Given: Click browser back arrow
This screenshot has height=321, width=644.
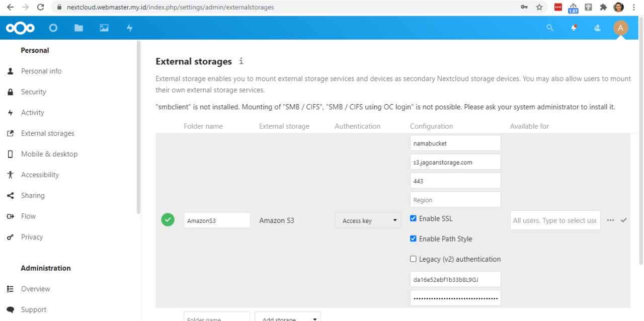Looking at the screenshot, I should click(10, 7).
